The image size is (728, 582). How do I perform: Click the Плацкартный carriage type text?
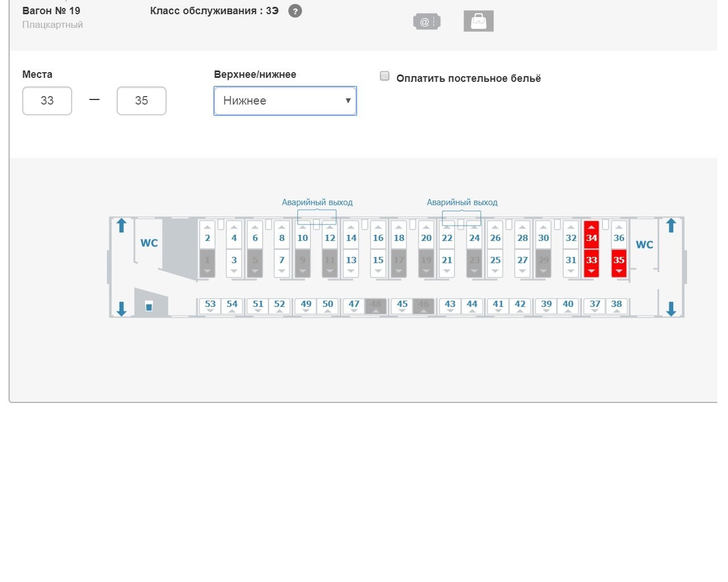tap(52, 24)
